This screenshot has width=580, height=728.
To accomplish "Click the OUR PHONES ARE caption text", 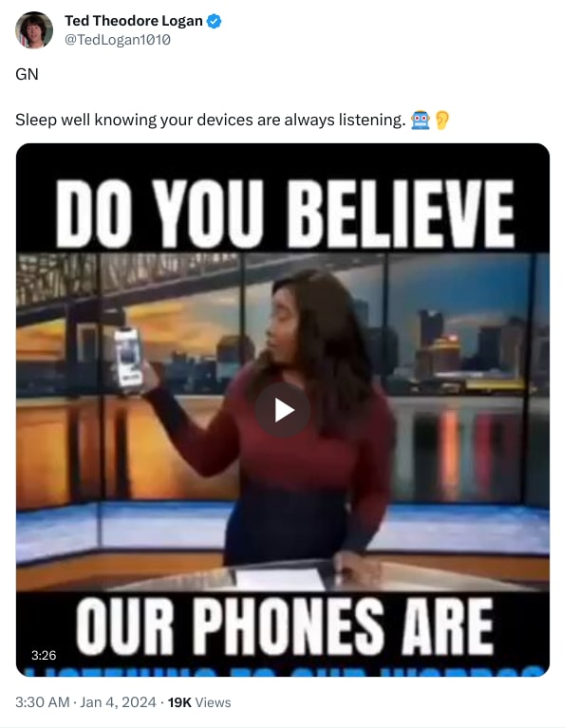I will tap(285, 625).
